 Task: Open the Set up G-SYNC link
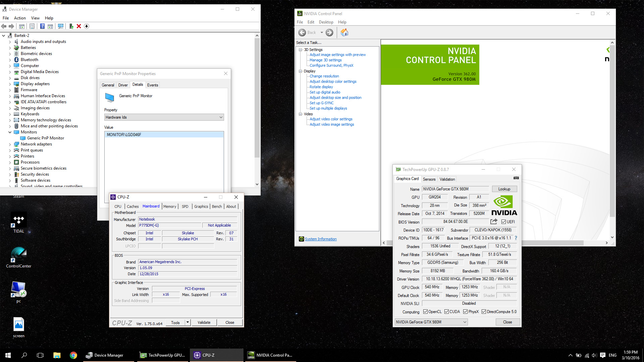pos(322,103)
